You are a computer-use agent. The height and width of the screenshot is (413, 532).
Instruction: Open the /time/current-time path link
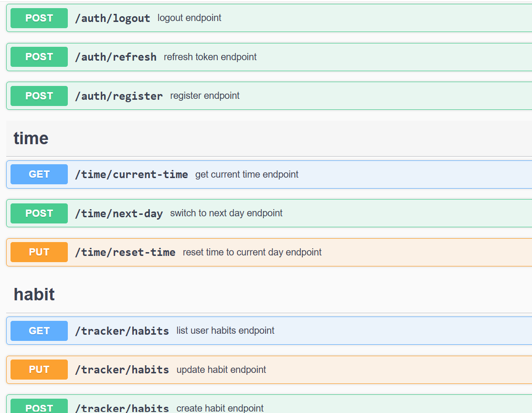[131, 175]
